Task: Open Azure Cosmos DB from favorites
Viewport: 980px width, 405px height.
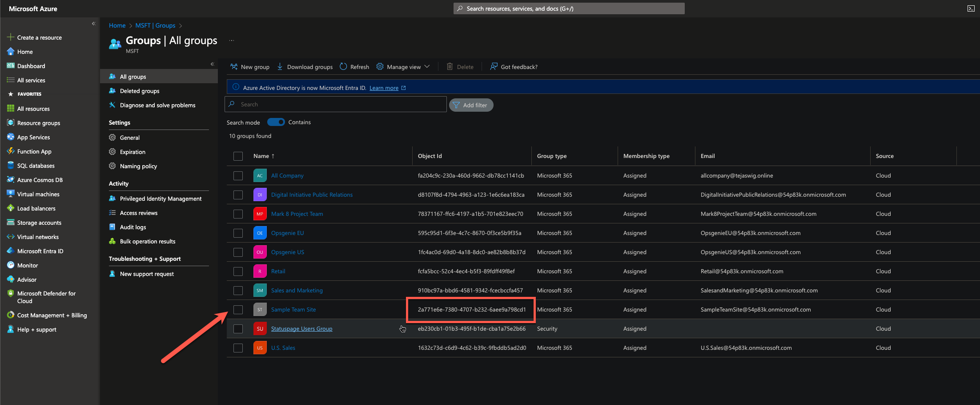Action: (x=40, y=180)
